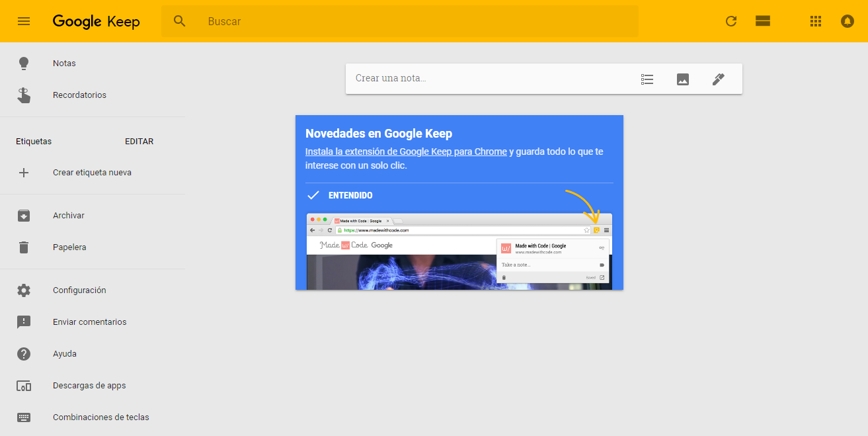Open Configuración settings
This screenshot has height=436, width=868.
click(x=79, y=290)
